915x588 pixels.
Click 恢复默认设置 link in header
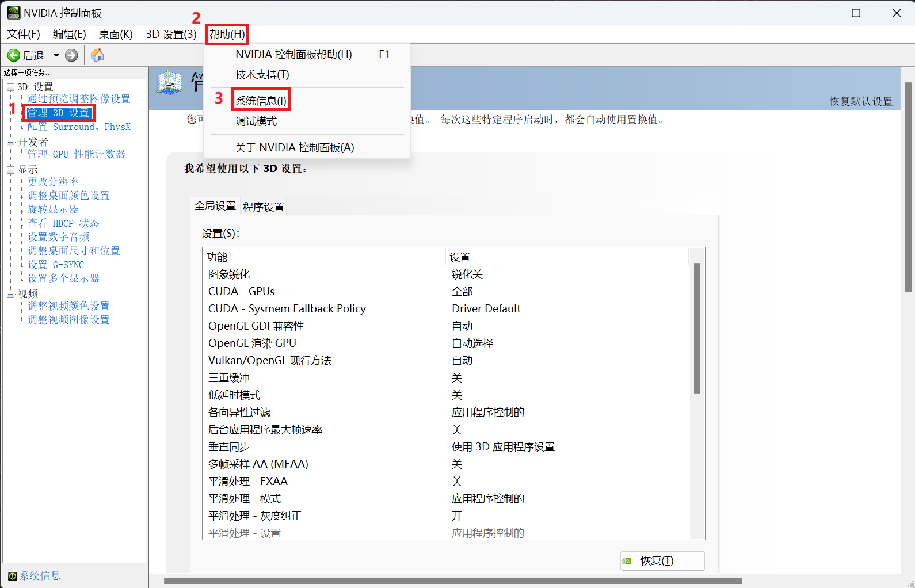point(861,101)
